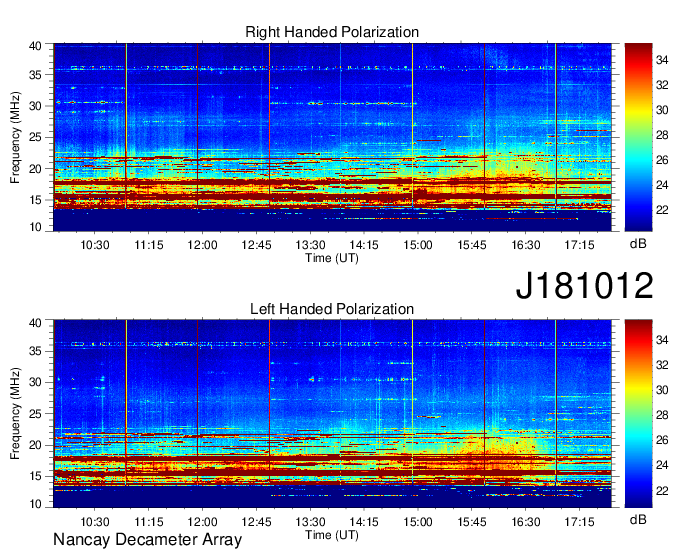Click the 'Right Handed Polarization' title
The height and width of the screenshot is (552, 680).
coord(332,32)
